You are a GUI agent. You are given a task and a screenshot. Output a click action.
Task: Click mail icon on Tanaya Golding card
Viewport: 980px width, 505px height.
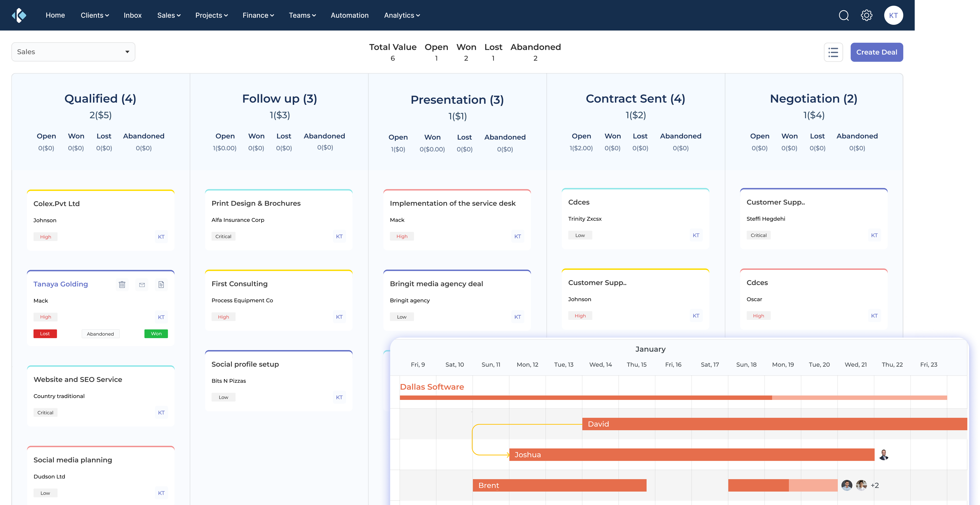point(142,284)
